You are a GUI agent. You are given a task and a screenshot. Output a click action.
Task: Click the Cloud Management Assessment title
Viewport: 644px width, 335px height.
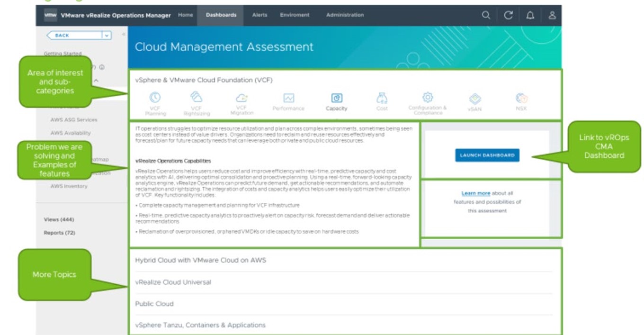pos(224,47)
